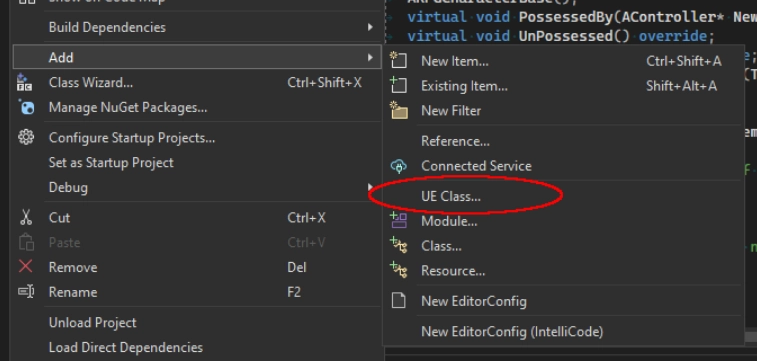757x361 pixels.
Task: Click the Rename icon
Action: [26, 292]
